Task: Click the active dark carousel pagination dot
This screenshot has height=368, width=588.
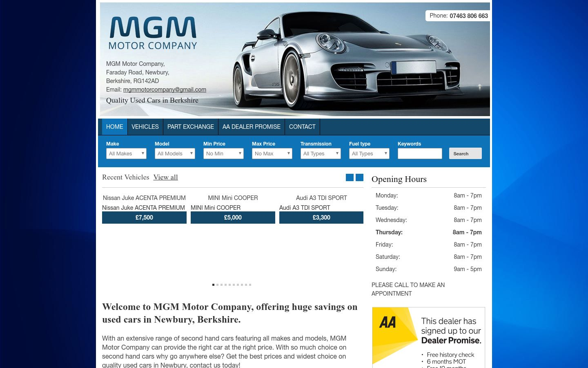Action: (x=213, y=285)
